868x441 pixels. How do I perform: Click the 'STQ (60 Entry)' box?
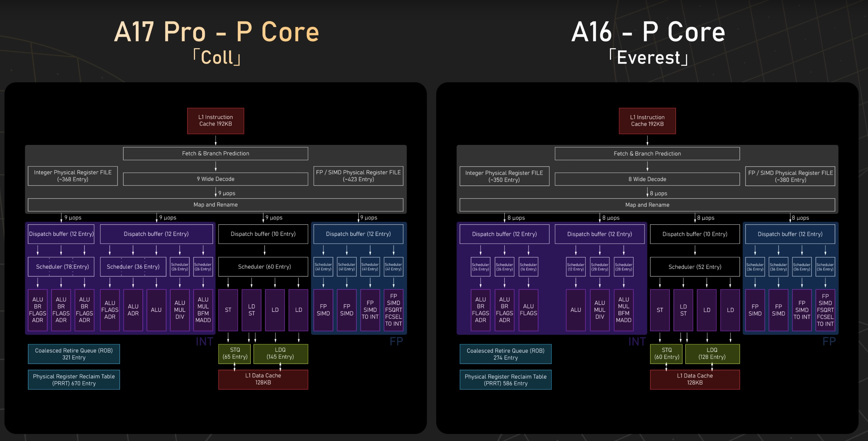click(666, 354)
